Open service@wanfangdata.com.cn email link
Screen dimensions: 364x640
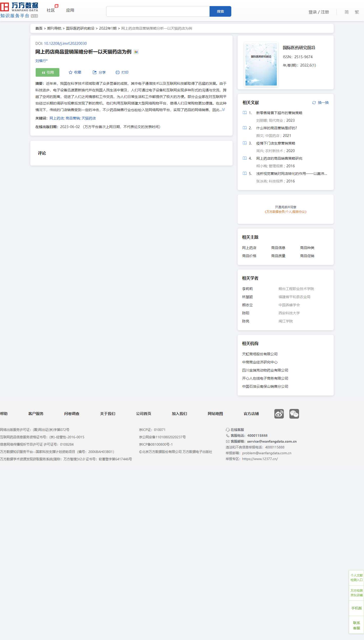point(272,441)
